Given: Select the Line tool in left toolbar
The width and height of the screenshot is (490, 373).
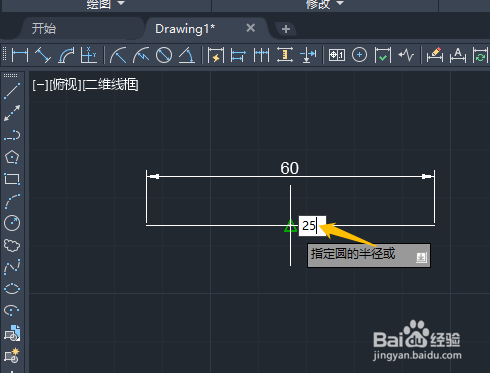Looking at the screenshot, I should coord(12,91).
